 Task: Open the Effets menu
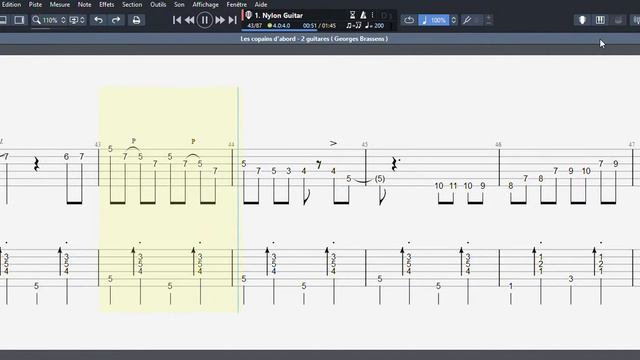(107, 4)
